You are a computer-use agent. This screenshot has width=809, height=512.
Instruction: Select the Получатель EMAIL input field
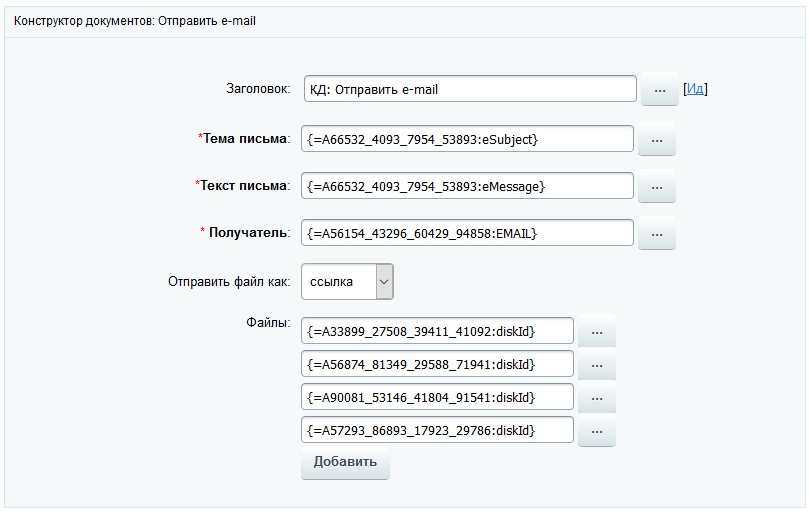467,233
